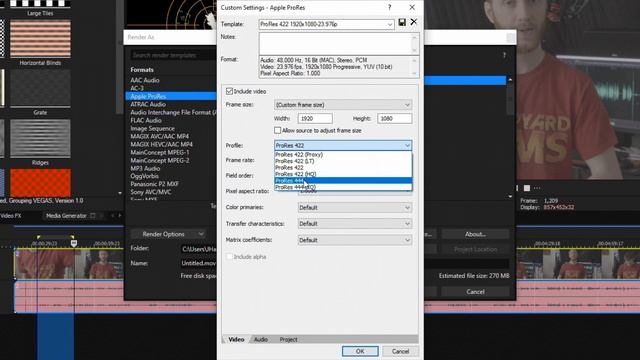Switch to the Project tab
Viewport: 640px width, 360px height.
coord(288,339)
